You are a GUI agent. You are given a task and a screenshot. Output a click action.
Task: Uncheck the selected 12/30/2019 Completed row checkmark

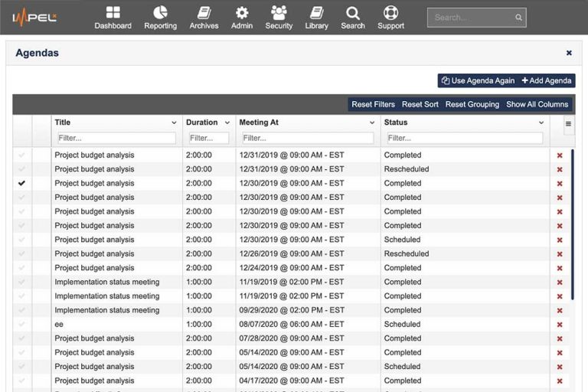pyautogui.click(x=21, y=183)
